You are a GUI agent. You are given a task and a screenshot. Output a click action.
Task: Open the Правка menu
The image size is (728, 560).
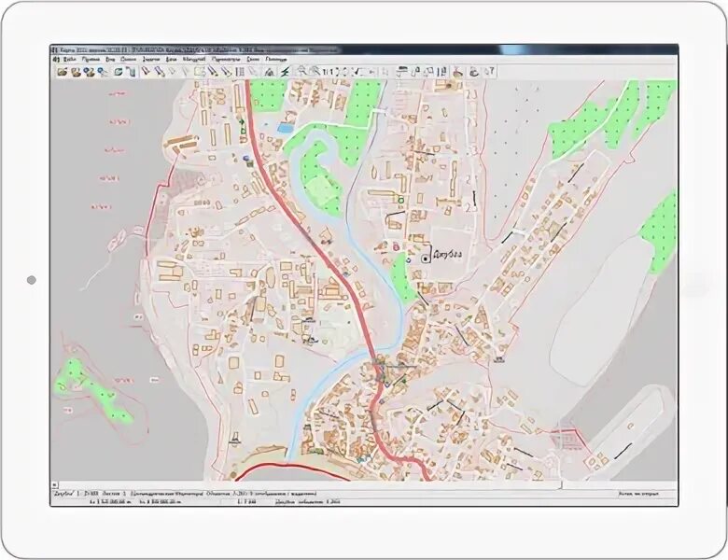(x=91, y=60)
